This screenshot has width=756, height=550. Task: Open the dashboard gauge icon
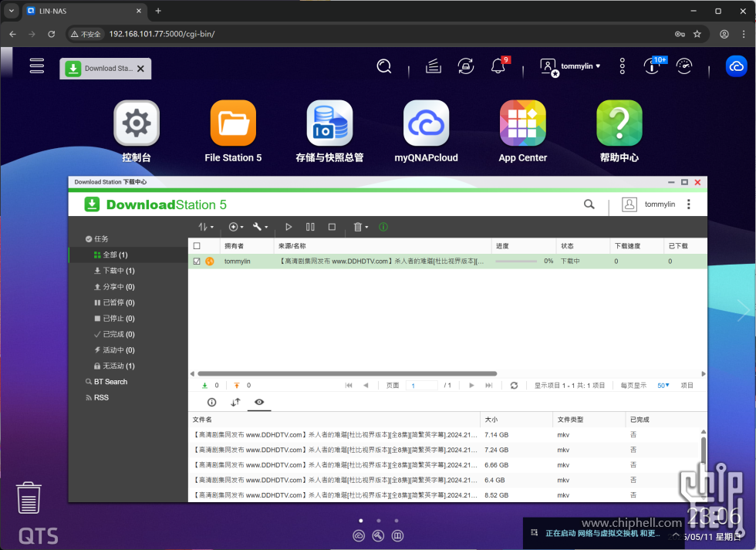pyautogui.click(x=684, y=66)
